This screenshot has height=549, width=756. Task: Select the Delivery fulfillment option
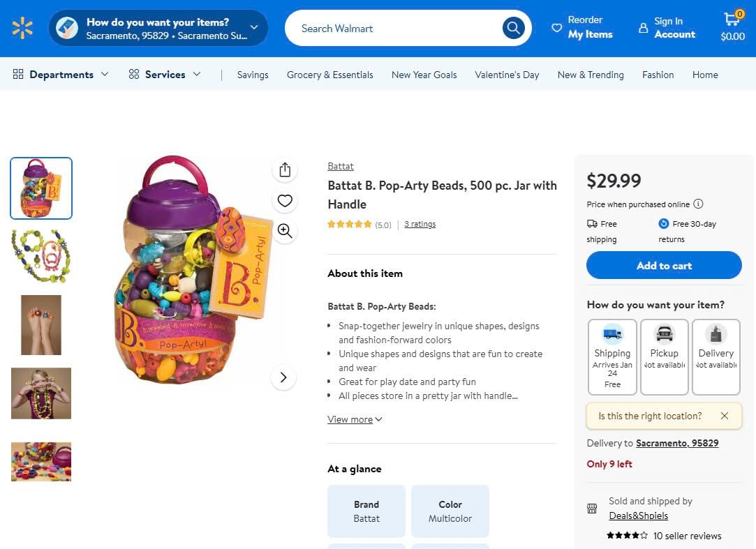716,357
